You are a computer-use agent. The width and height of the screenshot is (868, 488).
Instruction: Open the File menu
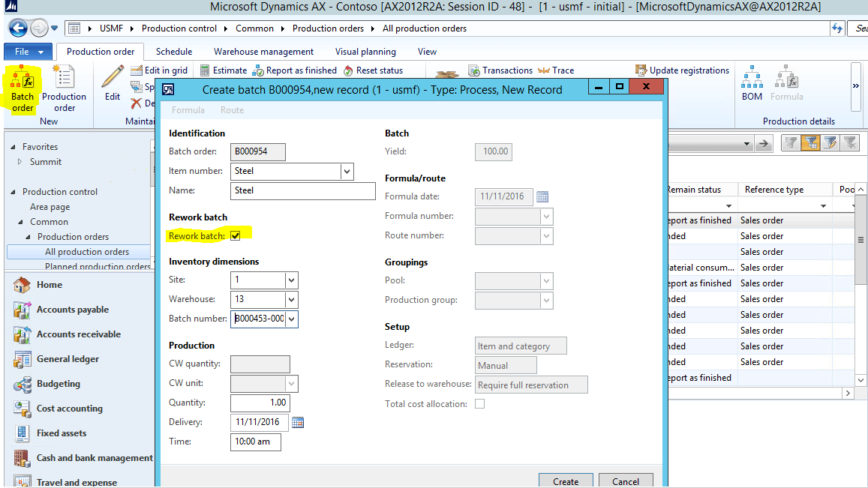click(x=29, y=52)
